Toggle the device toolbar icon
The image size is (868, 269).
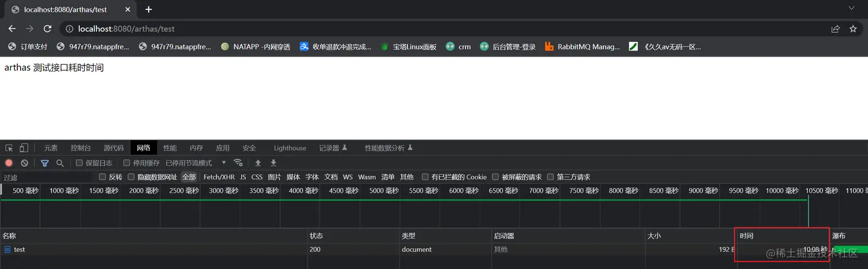tap(24, 148)
